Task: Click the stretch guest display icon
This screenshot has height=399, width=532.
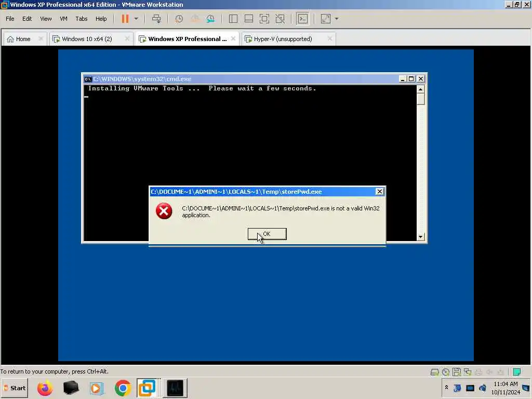Action: tap(326, 19)
